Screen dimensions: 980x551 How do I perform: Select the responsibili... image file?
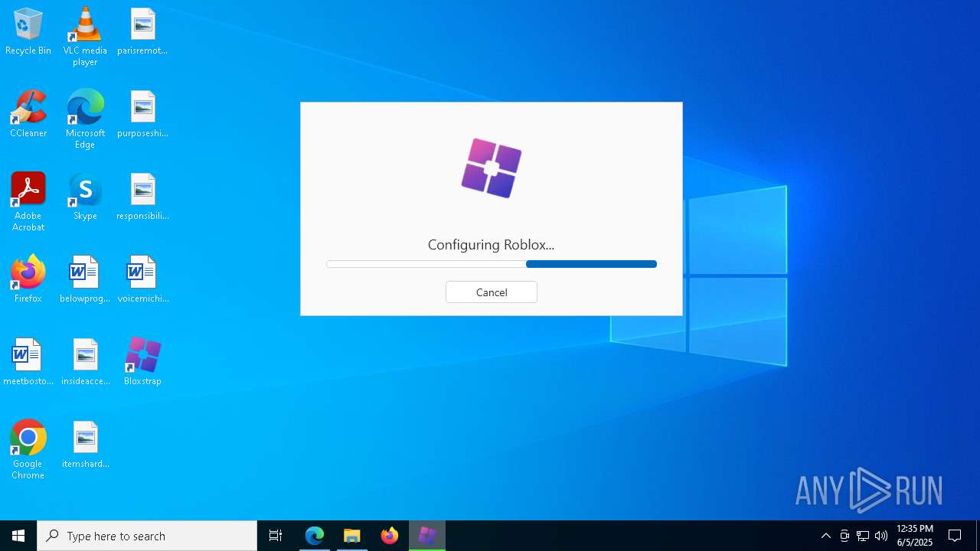coord(142,197)
